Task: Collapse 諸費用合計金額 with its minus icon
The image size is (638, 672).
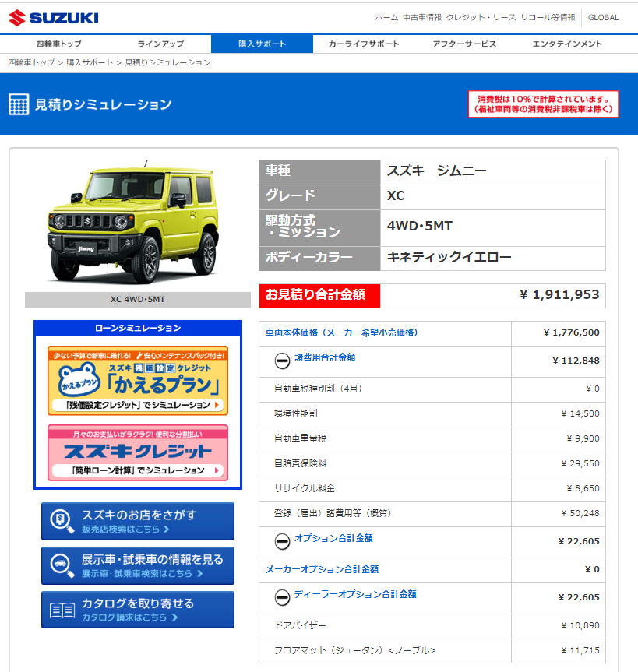Action: coord(282,361)
